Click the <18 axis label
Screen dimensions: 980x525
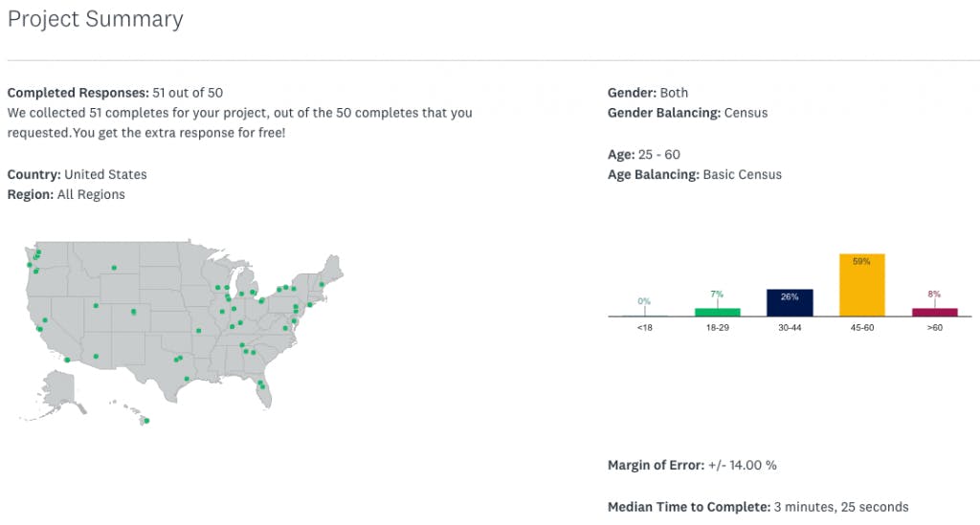(x=644, y=328)
